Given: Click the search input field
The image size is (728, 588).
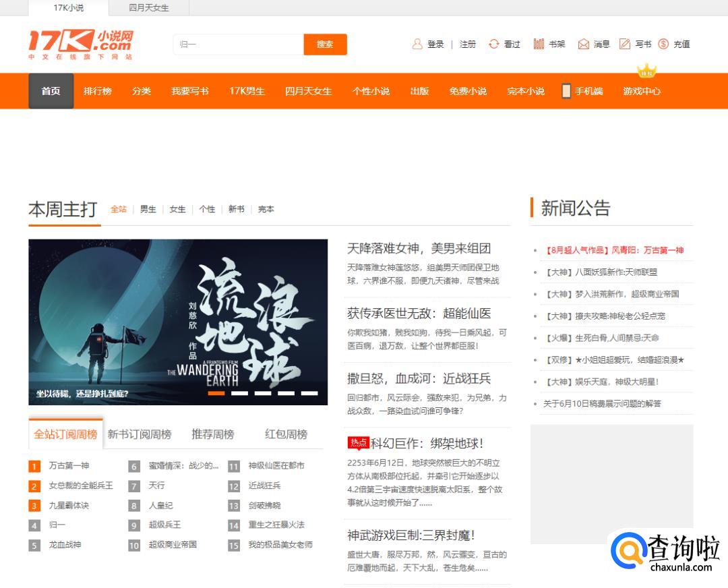Looking at the screenshot, I should (239, 44).
